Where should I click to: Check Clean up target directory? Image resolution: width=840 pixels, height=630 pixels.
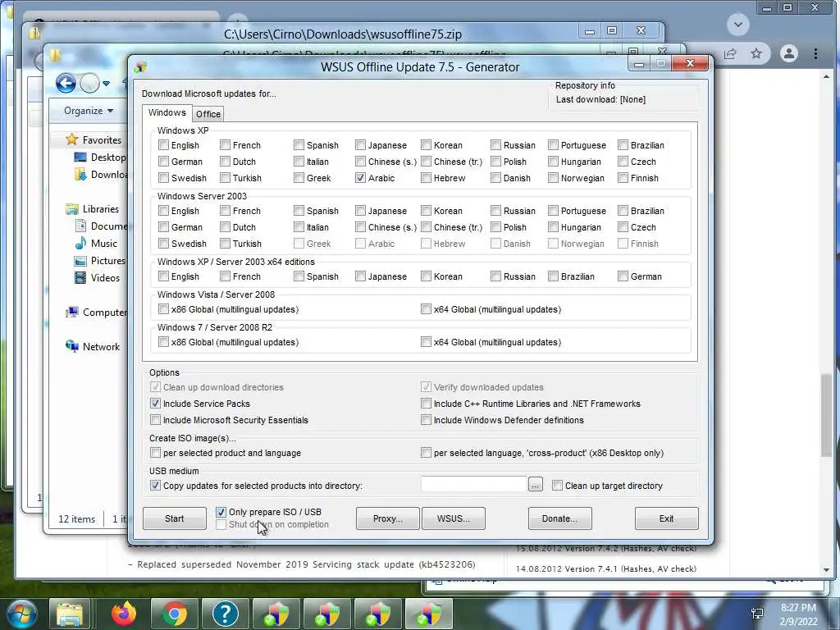tap(557, 485)
